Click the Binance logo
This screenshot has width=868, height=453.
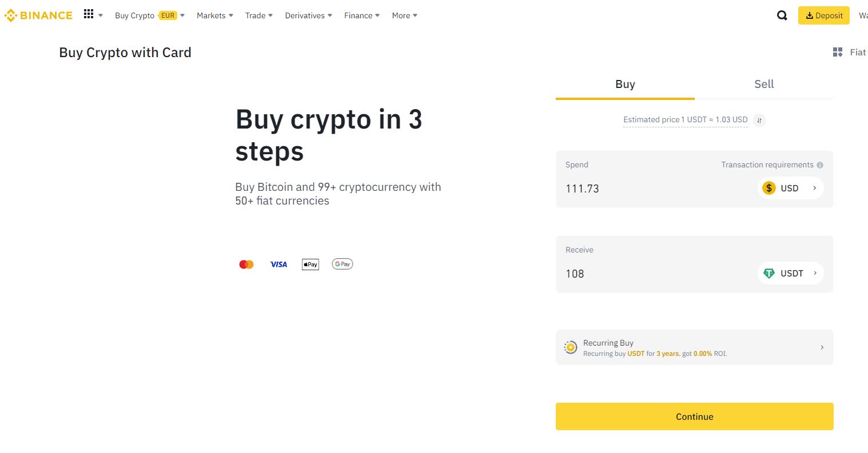point(38,15)
